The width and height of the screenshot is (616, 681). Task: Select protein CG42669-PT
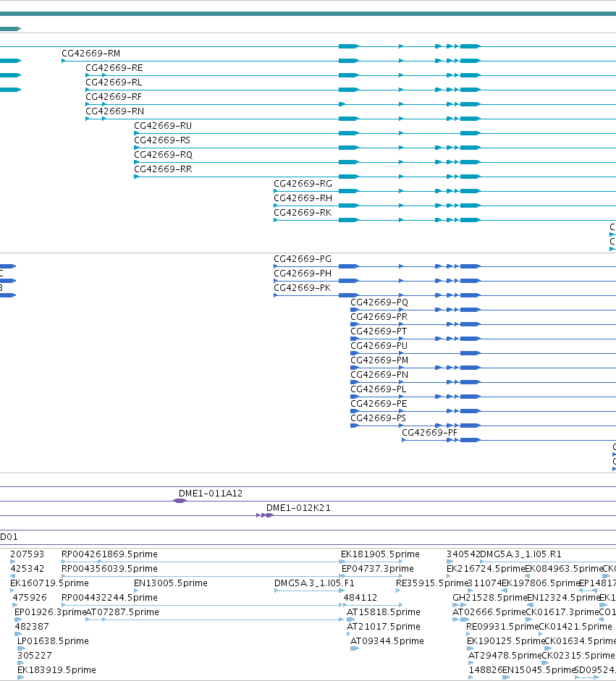pos(379,331)
